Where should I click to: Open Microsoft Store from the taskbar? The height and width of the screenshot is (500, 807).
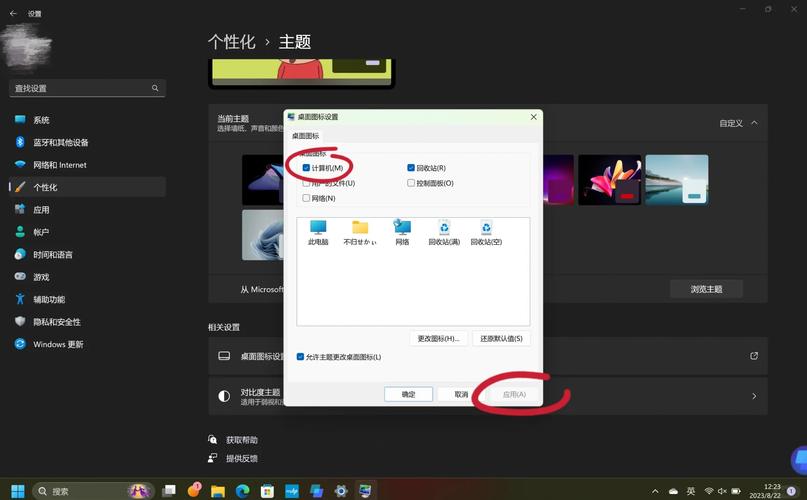[x=267, y=491]
